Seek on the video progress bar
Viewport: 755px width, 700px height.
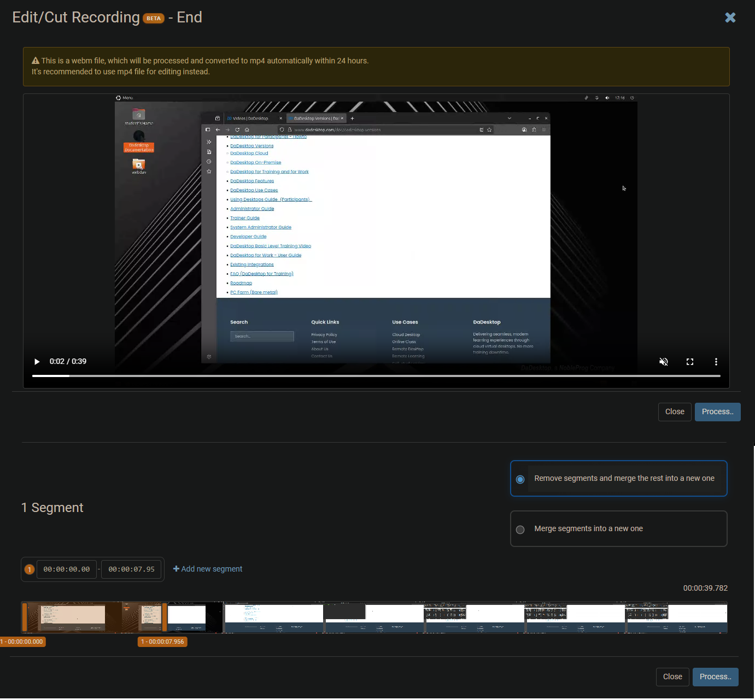[376, 376]
